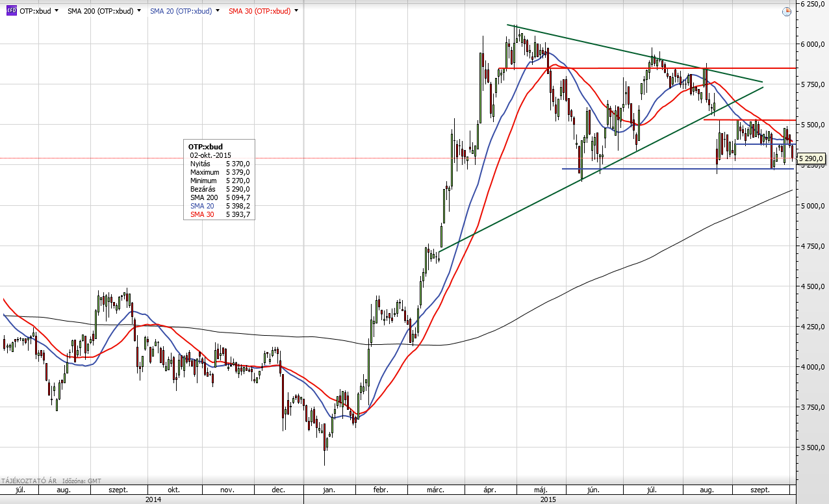Screen dimensions: 829x504
Task: Click the ápr. month label on time axis
Action: pyautogui.click(x=490, y=490)
